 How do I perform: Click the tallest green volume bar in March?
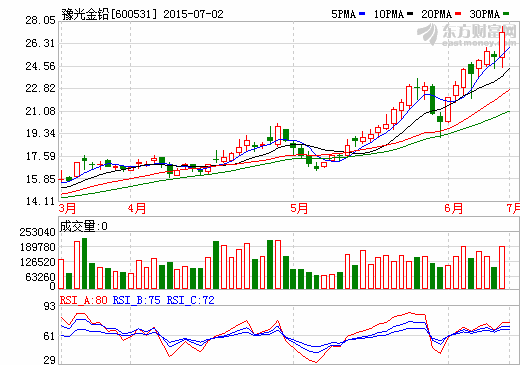coord(84,263)
